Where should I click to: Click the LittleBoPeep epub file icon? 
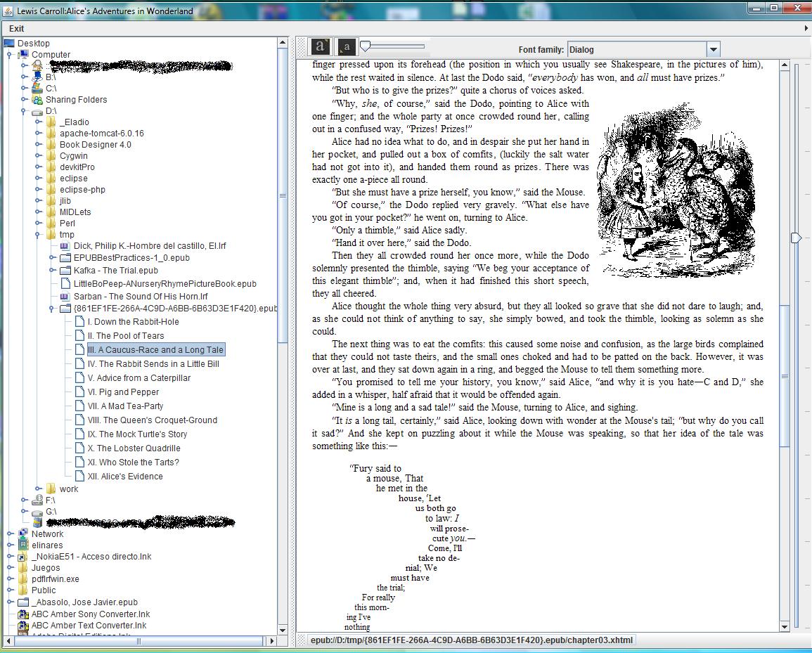point(65,283)
